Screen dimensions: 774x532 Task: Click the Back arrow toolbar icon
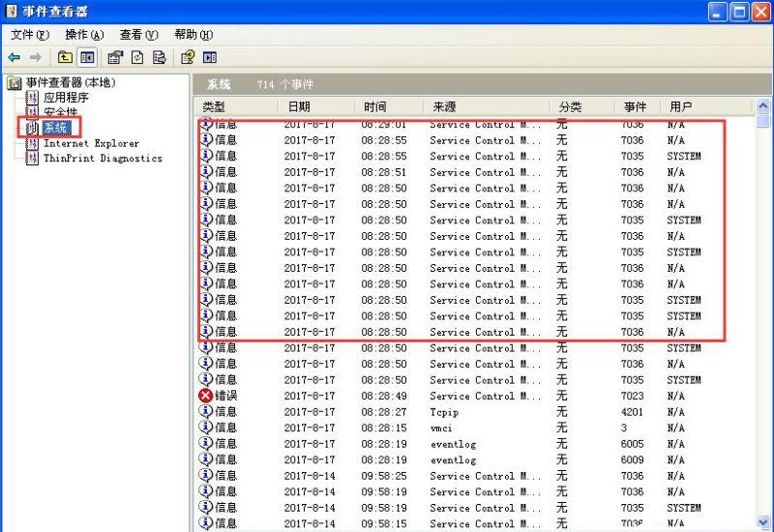coord(15,58)
